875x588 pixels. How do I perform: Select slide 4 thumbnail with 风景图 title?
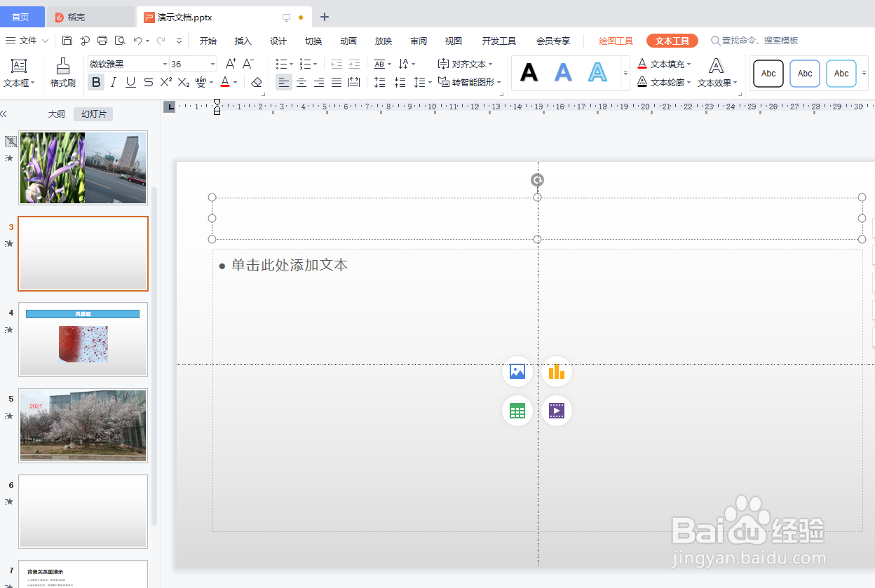click(x=83, y=339)
